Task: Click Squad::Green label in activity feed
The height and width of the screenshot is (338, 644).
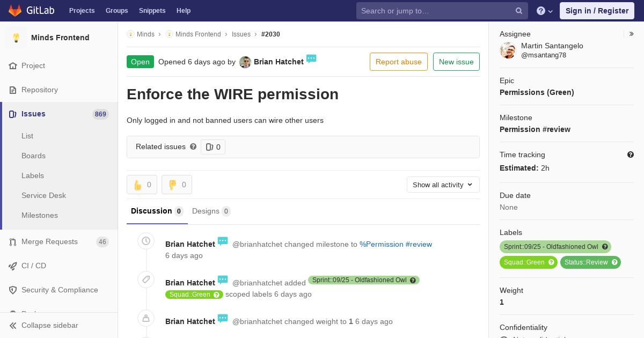Action: click(x=194, y=295)
